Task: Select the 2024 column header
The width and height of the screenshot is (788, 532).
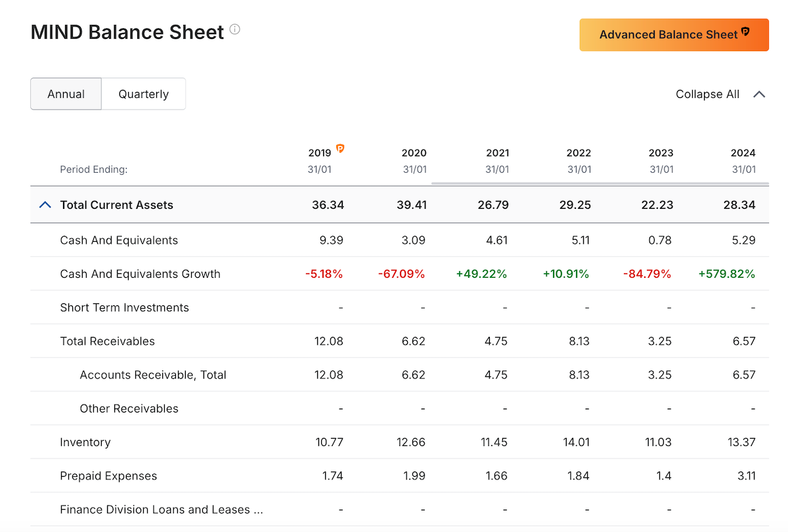Action: point(743,153)
